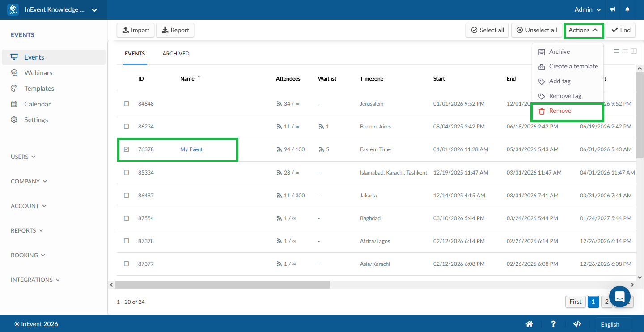The image size is (644, 332).
Task: Open the Admin user dropdown
Action: [588, 9]
